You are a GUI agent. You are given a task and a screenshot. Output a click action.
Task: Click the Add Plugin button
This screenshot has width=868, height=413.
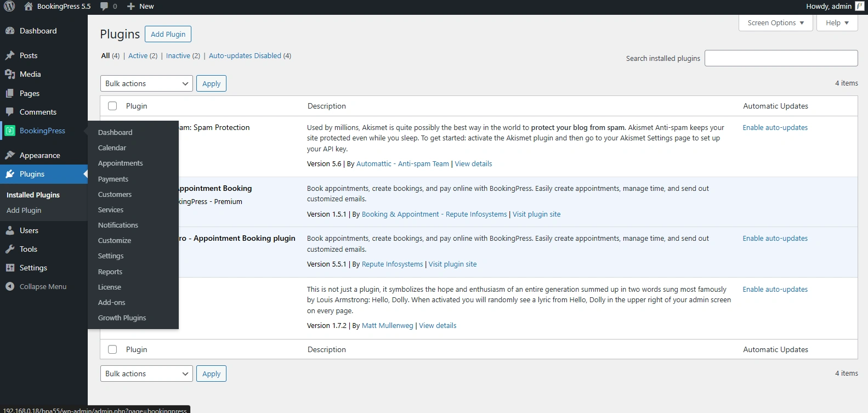tap(168, 34)
